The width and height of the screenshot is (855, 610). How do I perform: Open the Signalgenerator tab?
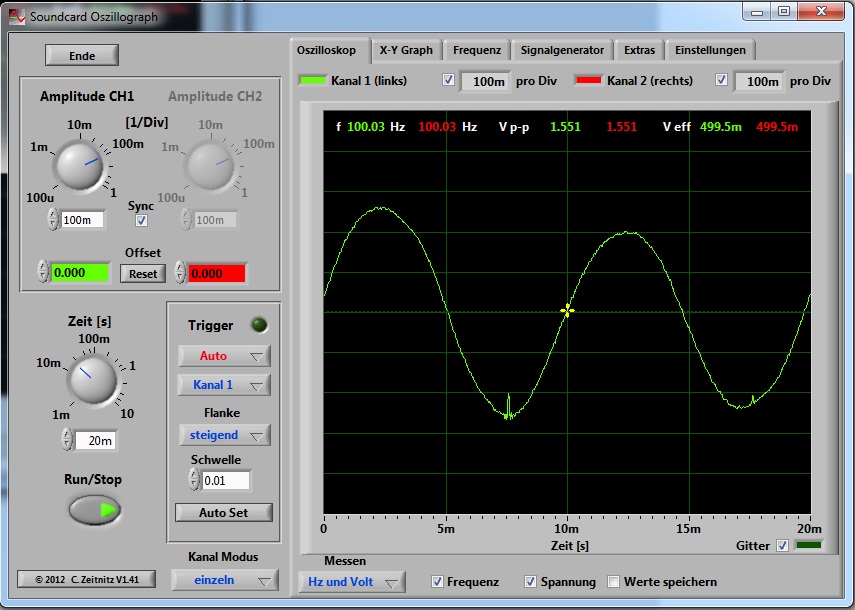click(562, 50)
